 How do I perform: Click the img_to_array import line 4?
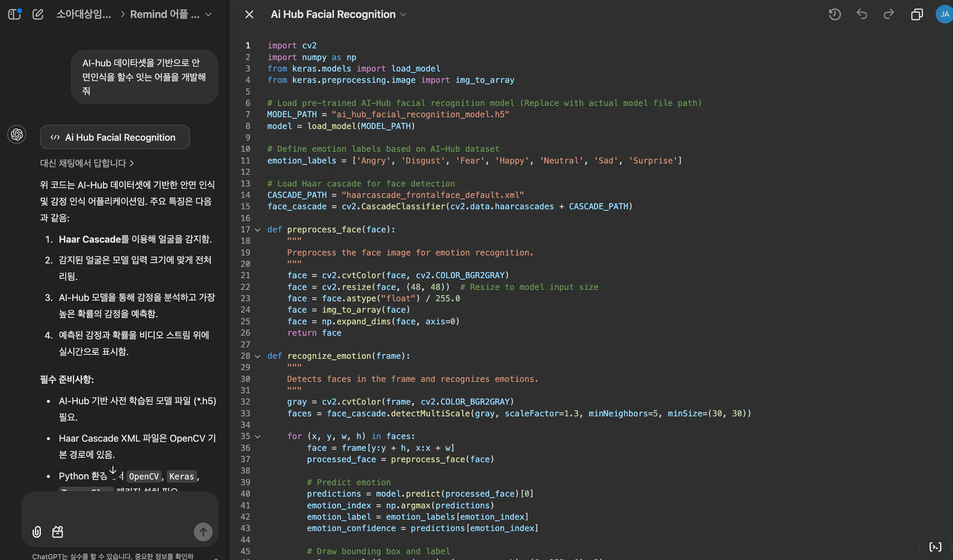(391, 80)
